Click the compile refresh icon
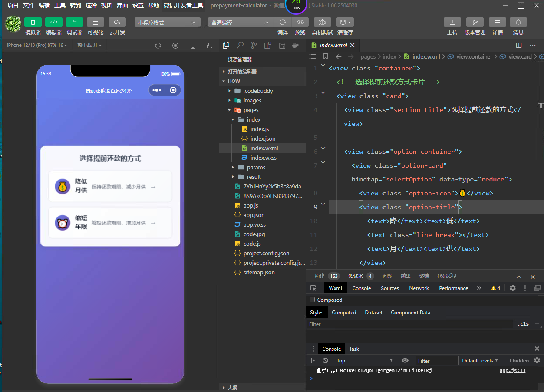Image resolution: width=544 pixels, height=392 pixels. pos(283,22)
